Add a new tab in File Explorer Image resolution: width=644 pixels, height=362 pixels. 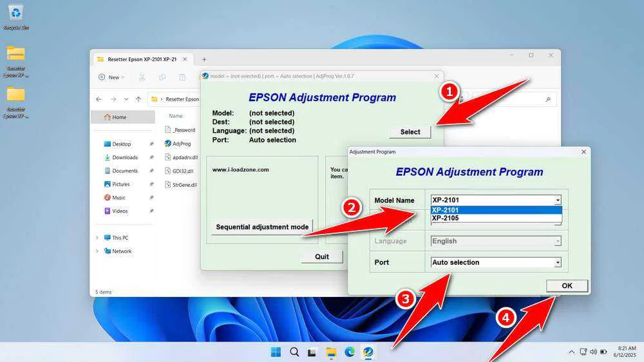point(204,59)
